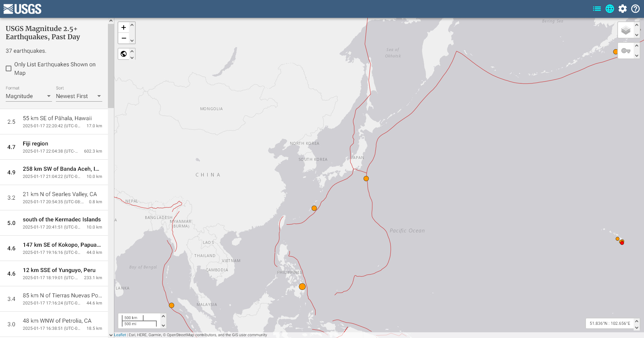Click earthquake marker near Sumatra
Screen dimensions: 644x338
[x=171, y=306]
